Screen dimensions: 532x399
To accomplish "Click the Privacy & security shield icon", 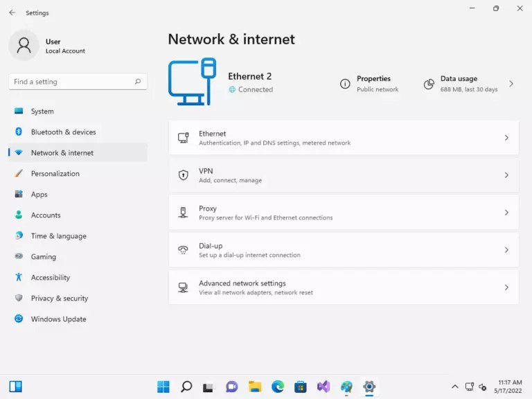I will [x=19, y=298].
